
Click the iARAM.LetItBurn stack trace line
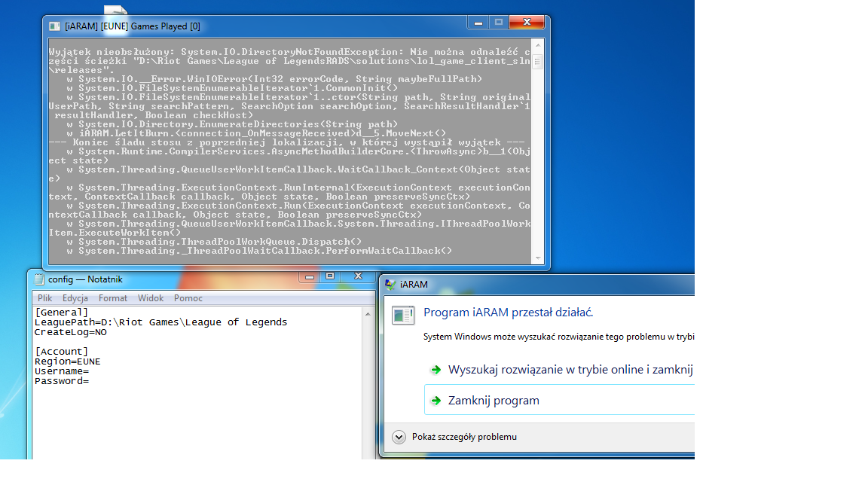pyautogui.click(x=256, y=133)
